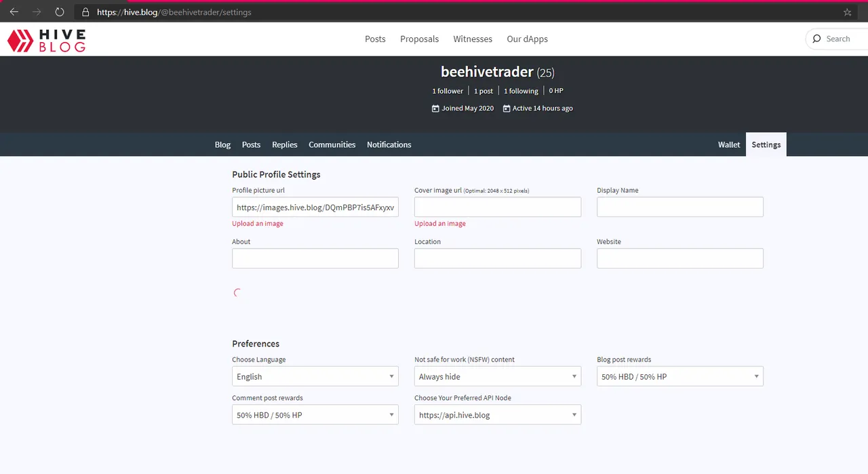The image size is (868, 474).
Task: Open the Choose Language dropdown
Action: coord(315,376)
